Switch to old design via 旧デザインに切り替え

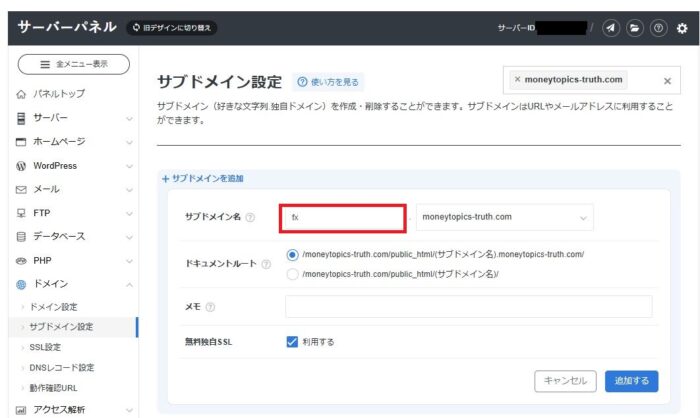[x=173, y=28]
